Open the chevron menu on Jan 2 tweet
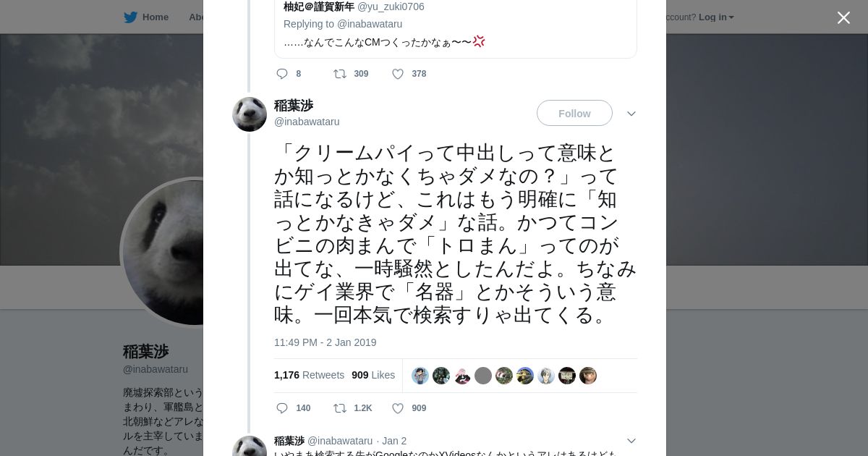The width and height of the screenshot is (868, 456). (x=631, y=441)
